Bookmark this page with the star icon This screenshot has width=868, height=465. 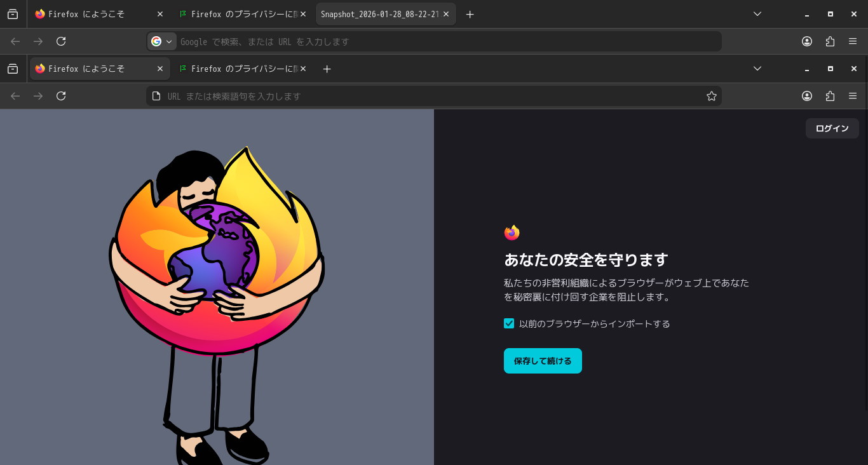click(x=712, y=96)
